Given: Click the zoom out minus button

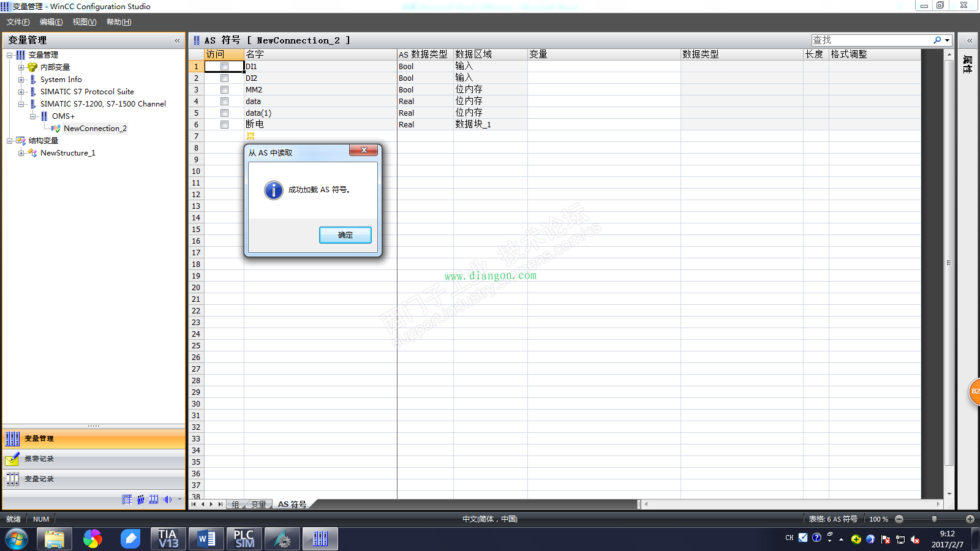Looking at the screenshot, I should [x=899, y=519].
